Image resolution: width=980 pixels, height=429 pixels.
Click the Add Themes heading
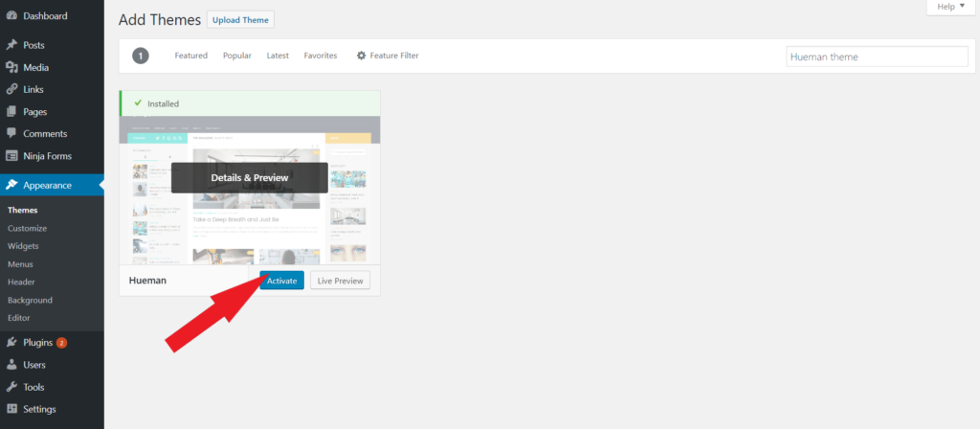tap(159, 20)
